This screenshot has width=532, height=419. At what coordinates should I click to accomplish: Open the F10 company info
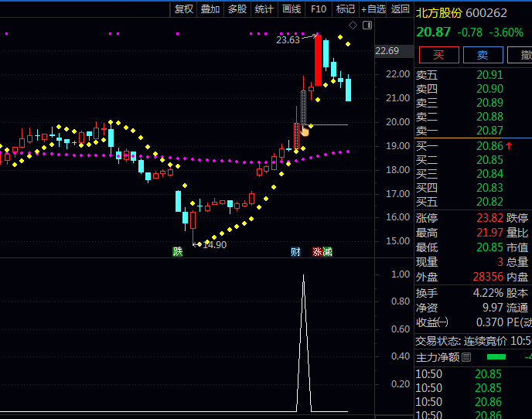(x=319, y=9)
